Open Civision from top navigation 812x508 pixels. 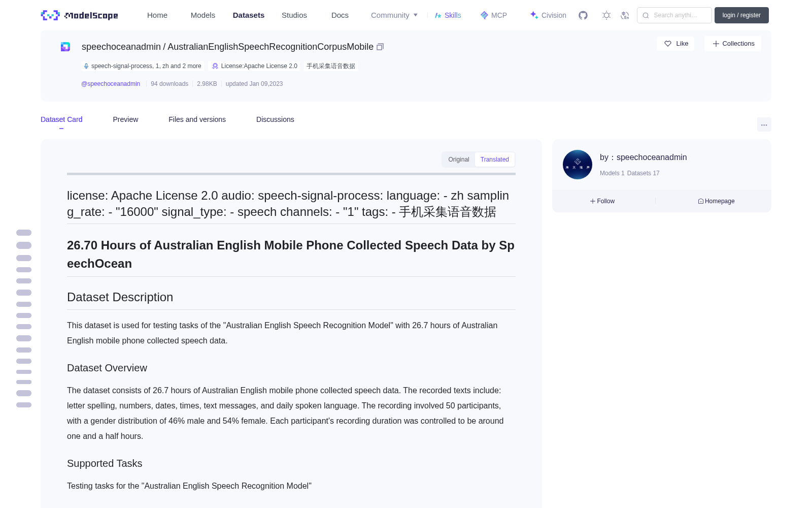coord(548,15)
